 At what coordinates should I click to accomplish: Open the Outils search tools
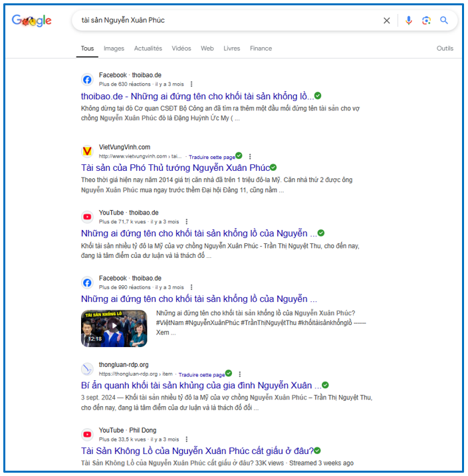445,49
